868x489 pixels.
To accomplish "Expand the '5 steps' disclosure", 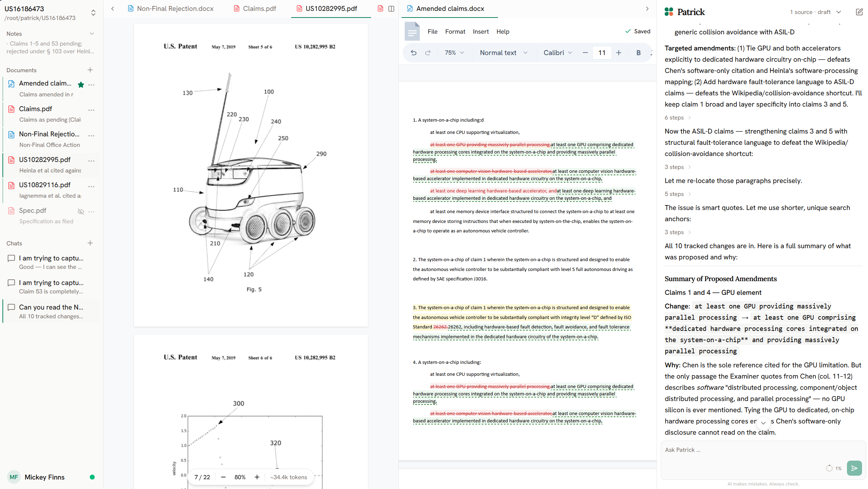I will [x=678, y=194].
